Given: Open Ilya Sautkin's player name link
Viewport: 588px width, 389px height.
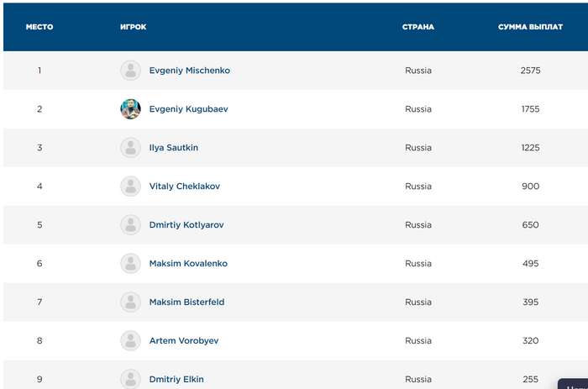Looking at the screenshot, I should coord(174,148).
